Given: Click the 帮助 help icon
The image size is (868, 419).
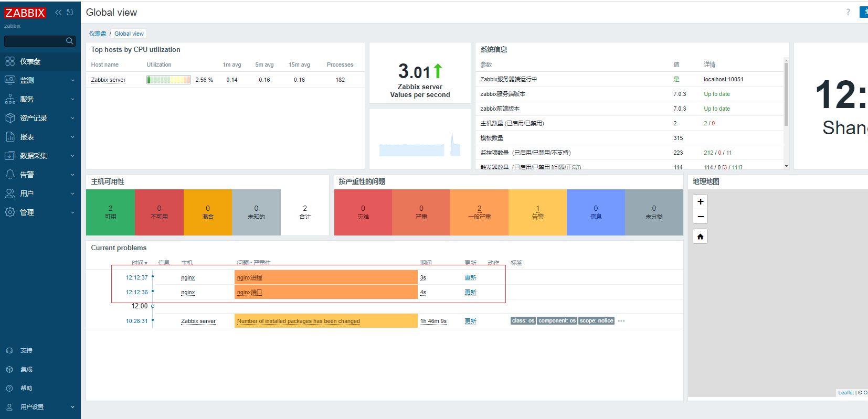Looking at the screenshot, I should (x=9, y=388).
